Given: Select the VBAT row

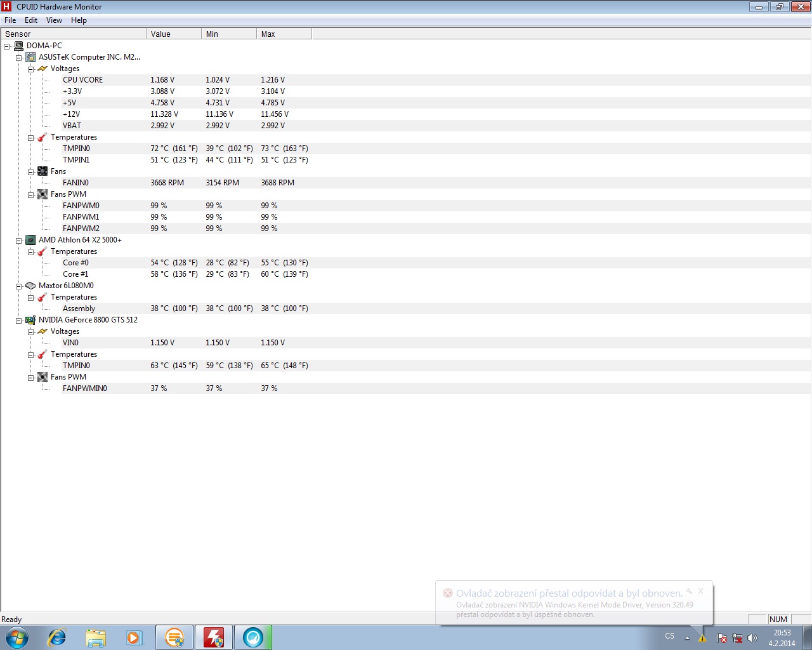Looking at the screenshot, I should pos(436,126).
